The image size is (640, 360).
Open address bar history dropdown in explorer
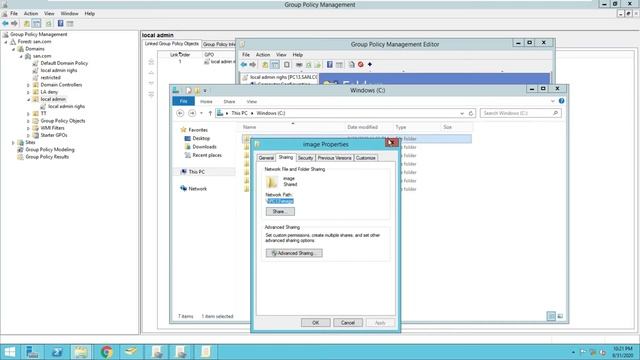462,113
